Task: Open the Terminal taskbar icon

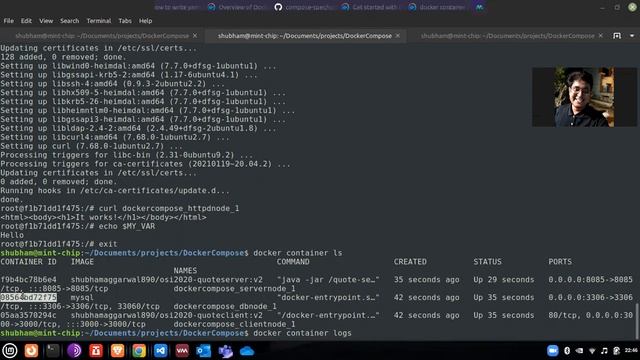Action: coord(53,351)
